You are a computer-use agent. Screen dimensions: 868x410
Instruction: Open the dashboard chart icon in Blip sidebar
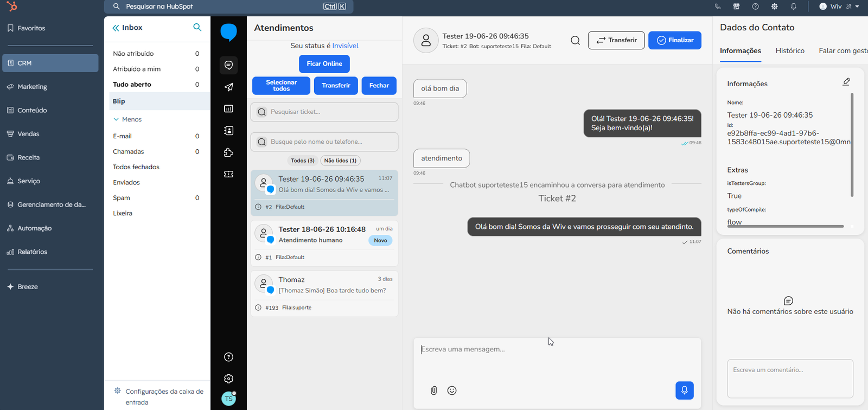tap(229, 108)
